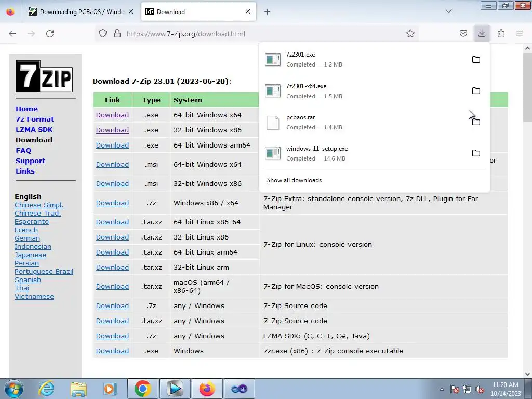Open the Support link

click(31, 161)
